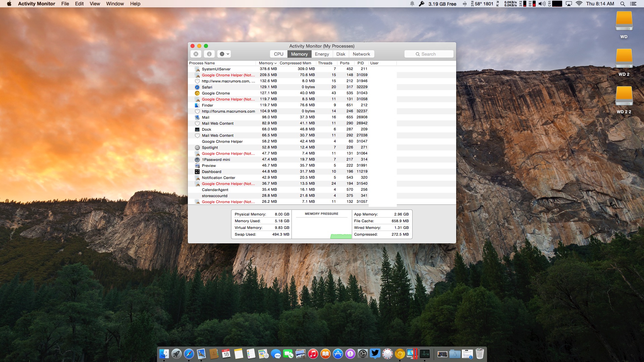
Task: Select the Disk tab
Action: tap(340, 54)
